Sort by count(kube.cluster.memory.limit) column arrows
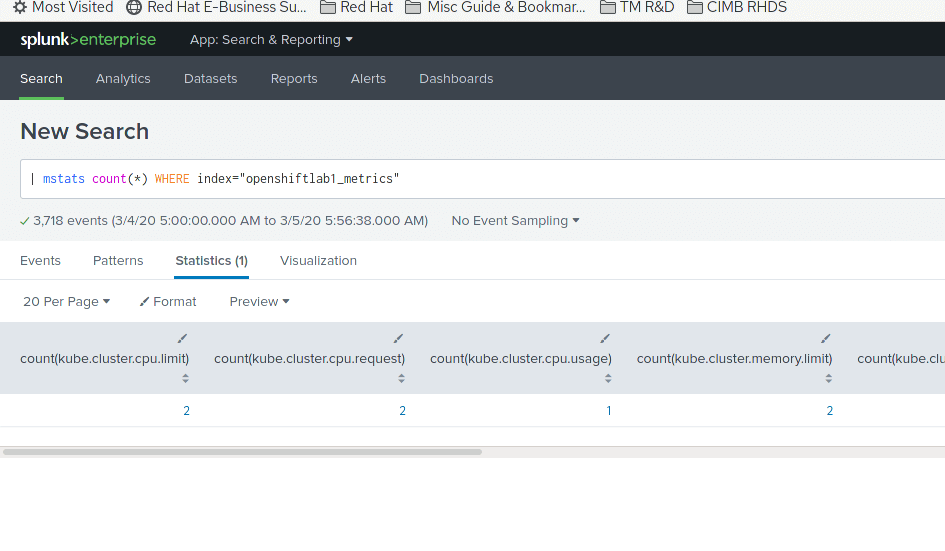945x551 pixels. pyautogui.click(x=829, y=378)
